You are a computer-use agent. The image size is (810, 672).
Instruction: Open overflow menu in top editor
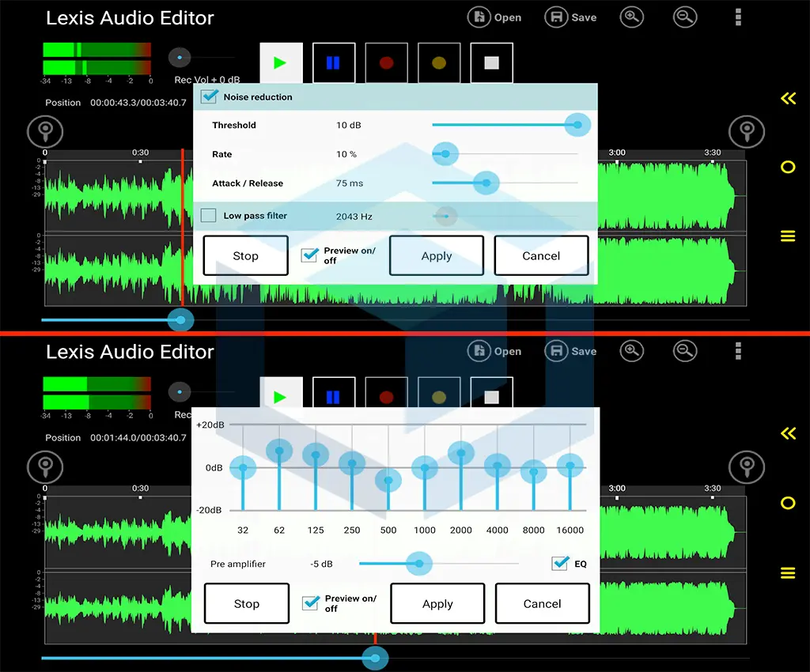tap(738, 17)
